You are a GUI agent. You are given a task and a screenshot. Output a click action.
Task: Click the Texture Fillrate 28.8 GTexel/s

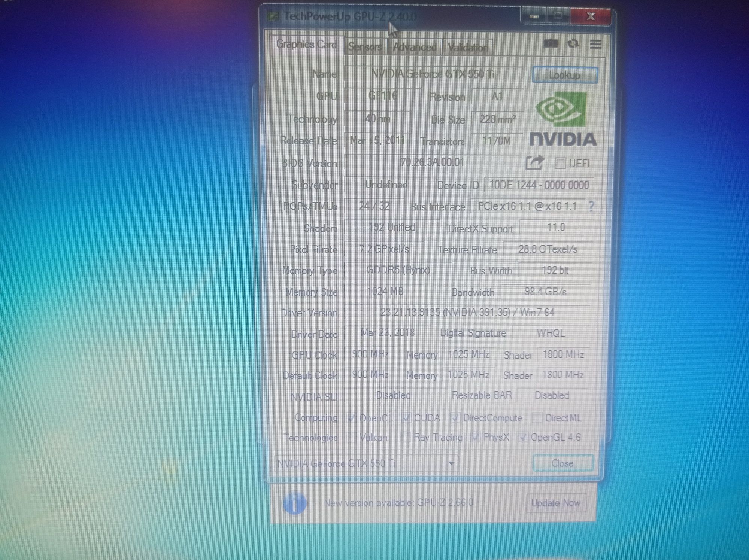pos(548,249)
